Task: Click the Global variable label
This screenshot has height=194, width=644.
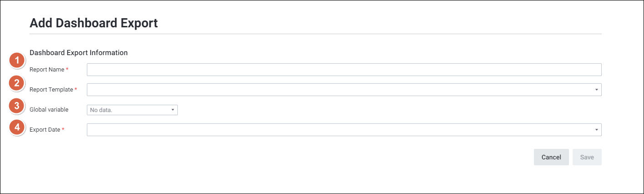Action: [x=49, y=110]
